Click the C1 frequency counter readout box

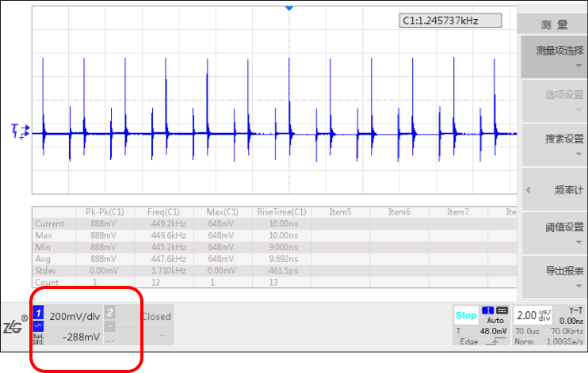tap(450, 21)
